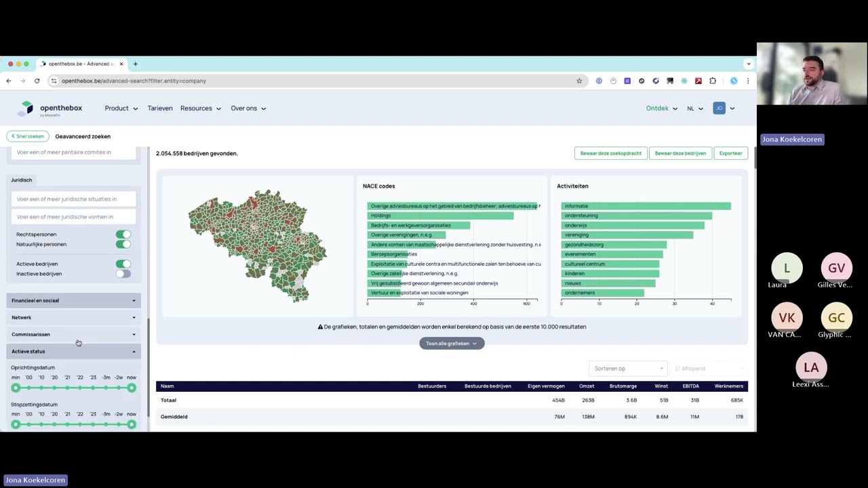Open the JO user avatar
This screenshot has height=488, width=868.
click(719, 108)
